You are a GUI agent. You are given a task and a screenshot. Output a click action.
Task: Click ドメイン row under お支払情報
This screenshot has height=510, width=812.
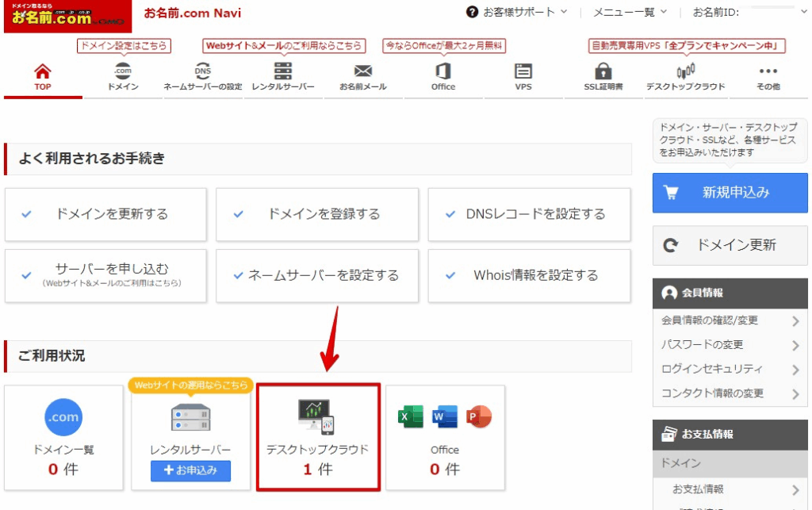[x=730, y=463]
